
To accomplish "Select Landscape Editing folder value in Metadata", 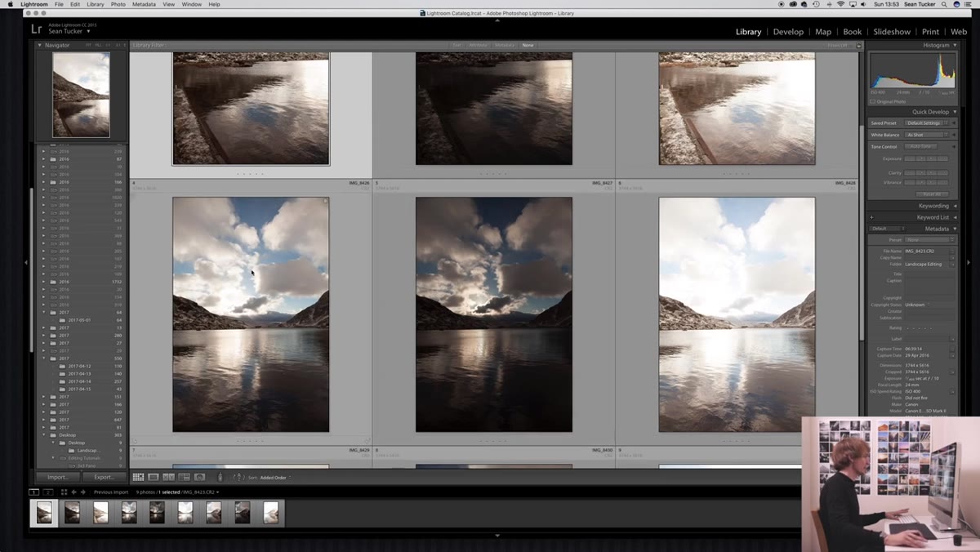I will [x=924, y=264].
